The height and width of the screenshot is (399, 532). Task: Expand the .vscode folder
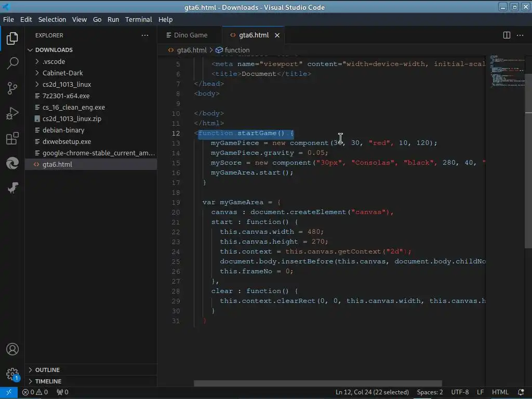click(37, 62)
